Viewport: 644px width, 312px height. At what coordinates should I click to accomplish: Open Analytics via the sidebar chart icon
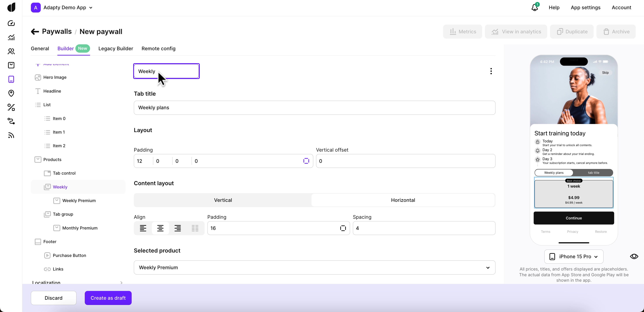click(11, 37)
